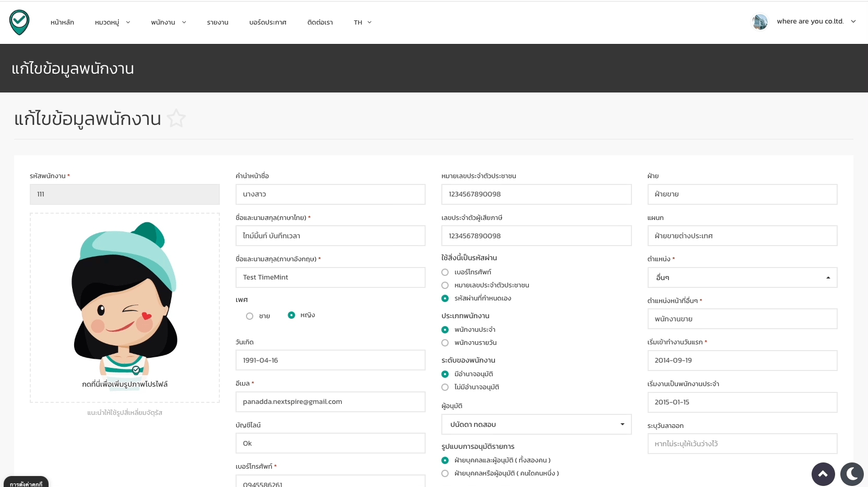Click the scroll-to-top arrow button

coord(823,474)
